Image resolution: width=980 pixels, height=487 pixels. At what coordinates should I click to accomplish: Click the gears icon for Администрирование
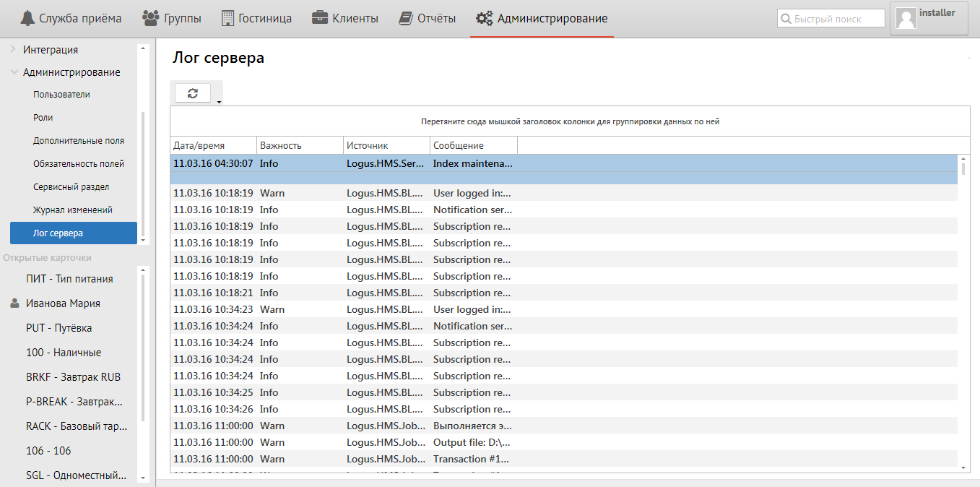484,18
